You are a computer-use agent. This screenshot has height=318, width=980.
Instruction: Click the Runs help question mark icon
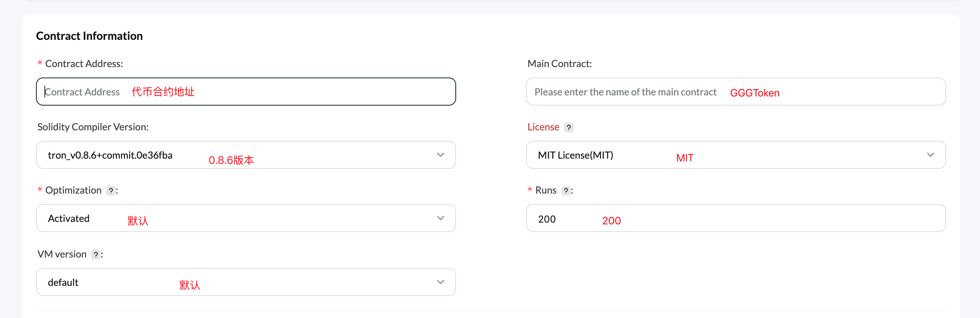pos(566,191)
